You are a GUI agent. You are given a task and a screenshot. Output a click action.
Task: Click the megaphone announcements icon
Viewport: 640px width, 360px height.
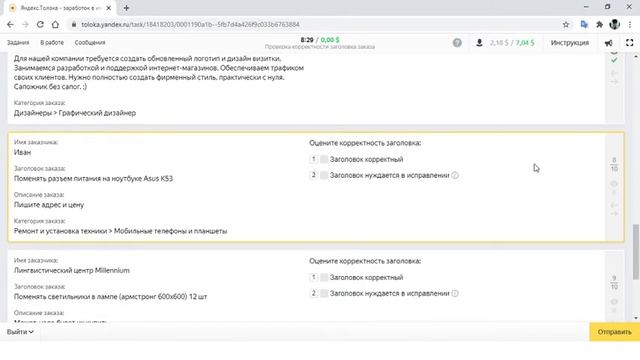608,43
